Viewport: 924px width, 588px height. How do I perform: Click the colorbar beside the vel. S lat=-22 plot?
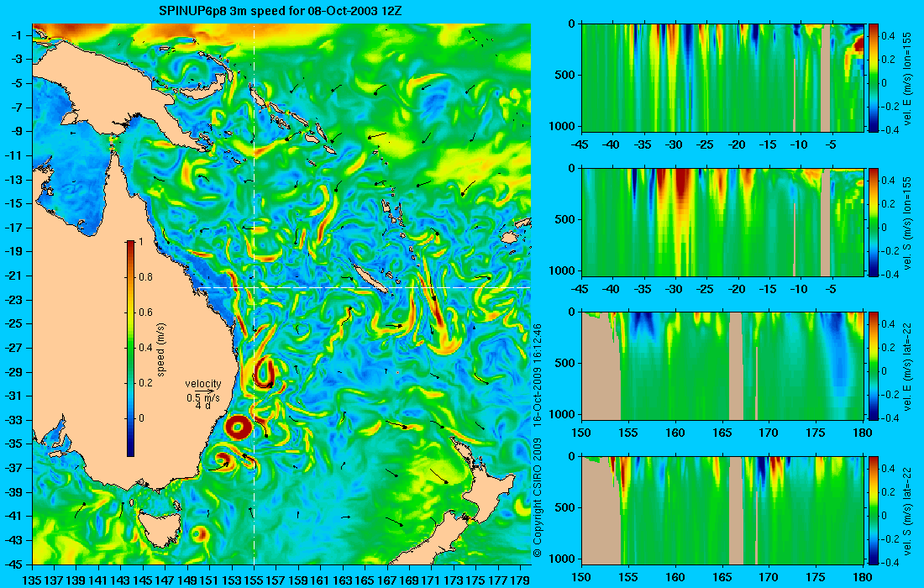[873, 510]
